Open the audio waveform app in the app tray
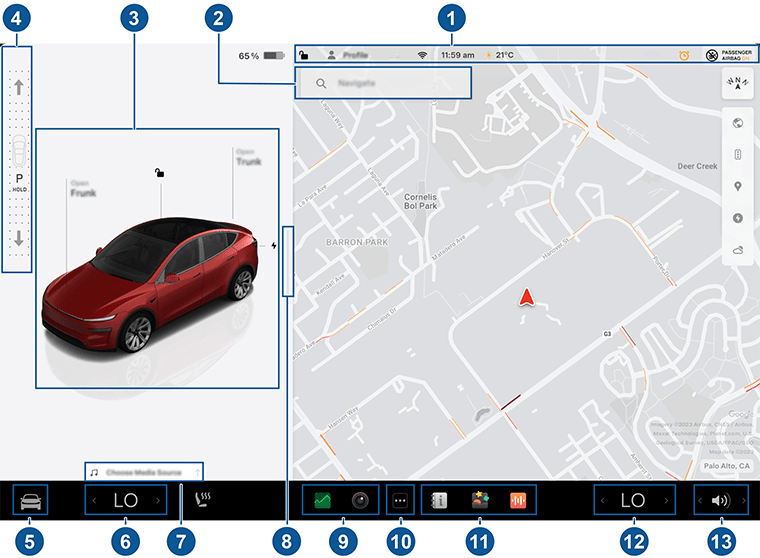The image size is (760, 558). (518, 499)
